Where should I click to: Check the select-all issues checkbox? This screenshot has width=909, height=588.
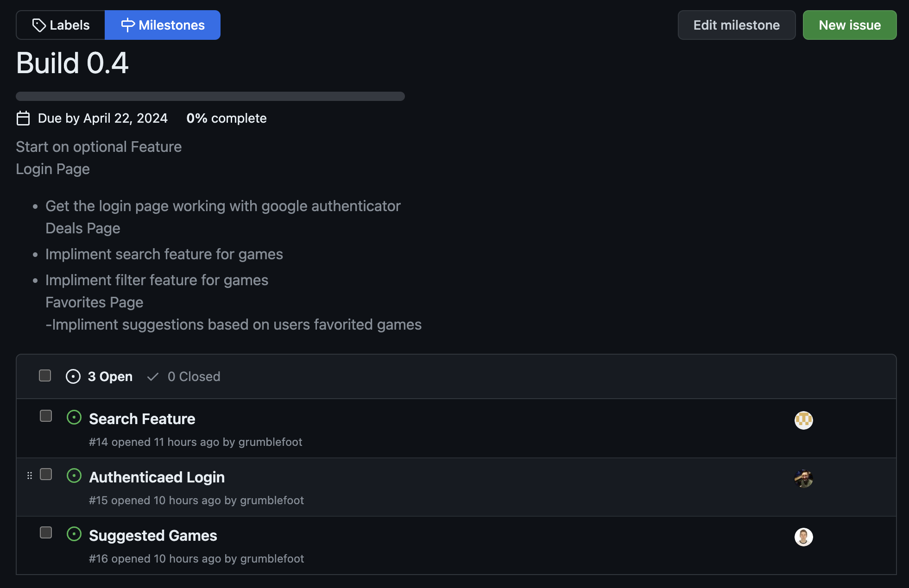coord(45,375)
